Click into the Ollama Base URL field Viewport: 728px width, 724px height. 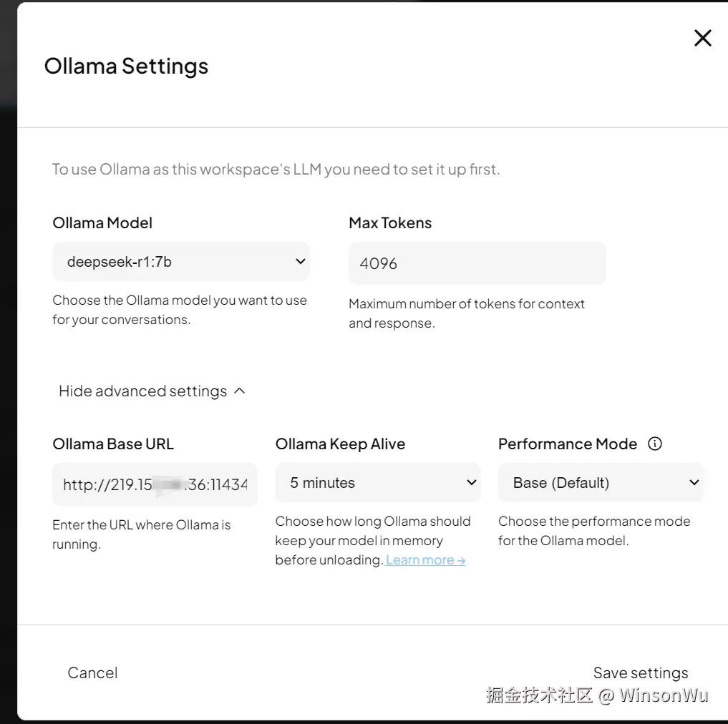point(155,484)
